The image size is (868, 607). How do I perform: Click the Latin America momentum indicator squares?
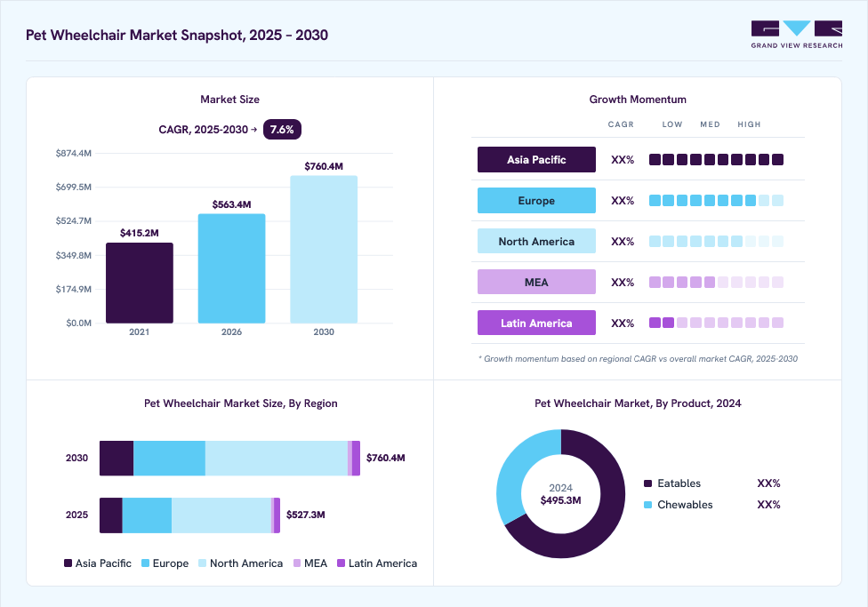[716, 323]
